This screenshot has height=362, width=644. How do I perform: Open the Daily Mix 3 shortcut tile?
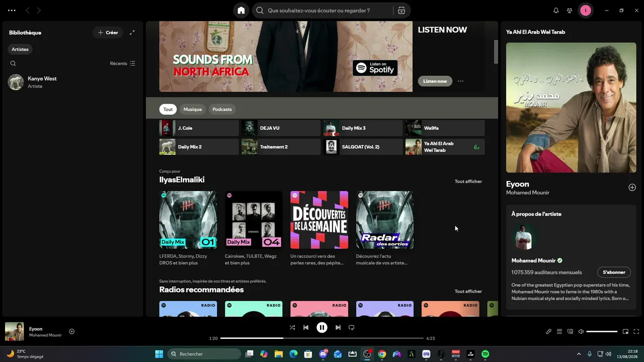[x=363, y=128]
